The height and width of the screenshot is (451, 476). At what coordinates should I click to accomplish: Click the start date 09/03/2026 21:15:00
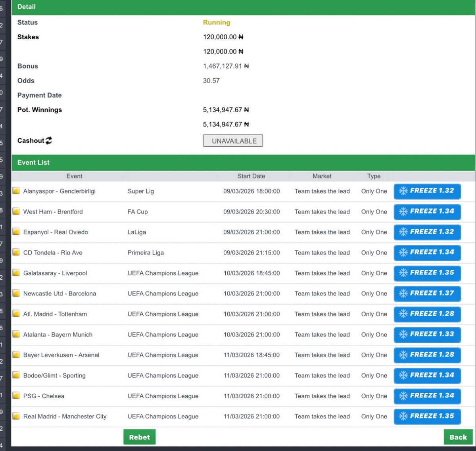pos(251,253)
